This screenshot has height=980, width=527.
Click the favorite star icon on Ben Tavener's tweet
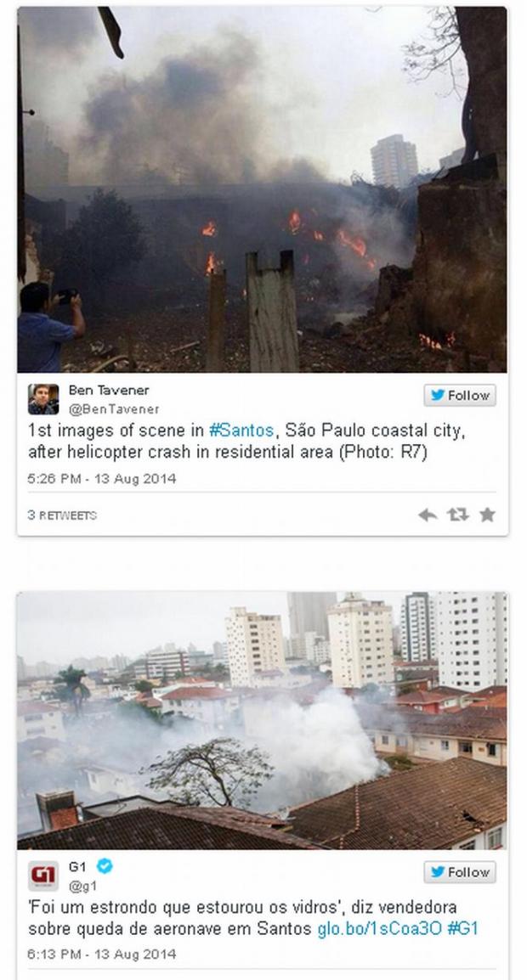[x=487, y=515]
